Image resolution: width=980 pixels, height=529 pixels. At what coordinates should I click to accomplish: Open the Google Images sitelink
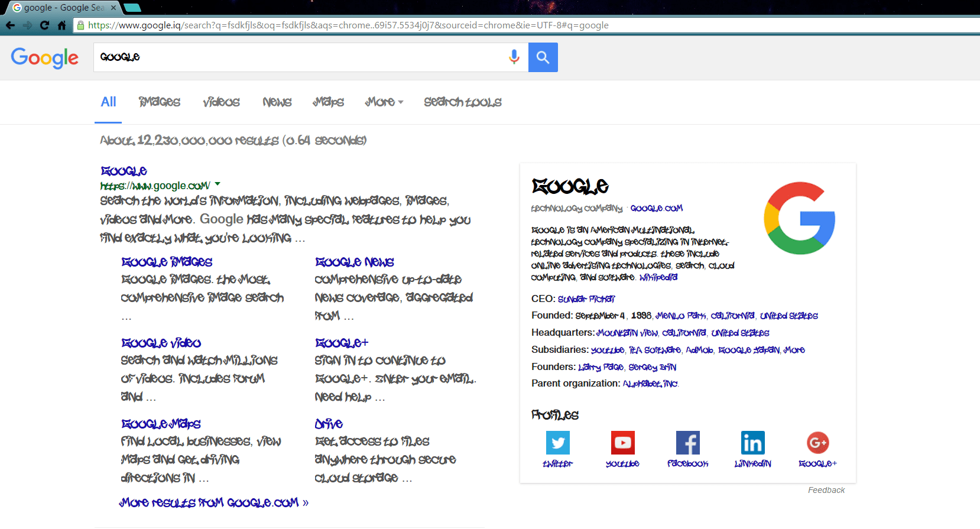coord(167,262)
